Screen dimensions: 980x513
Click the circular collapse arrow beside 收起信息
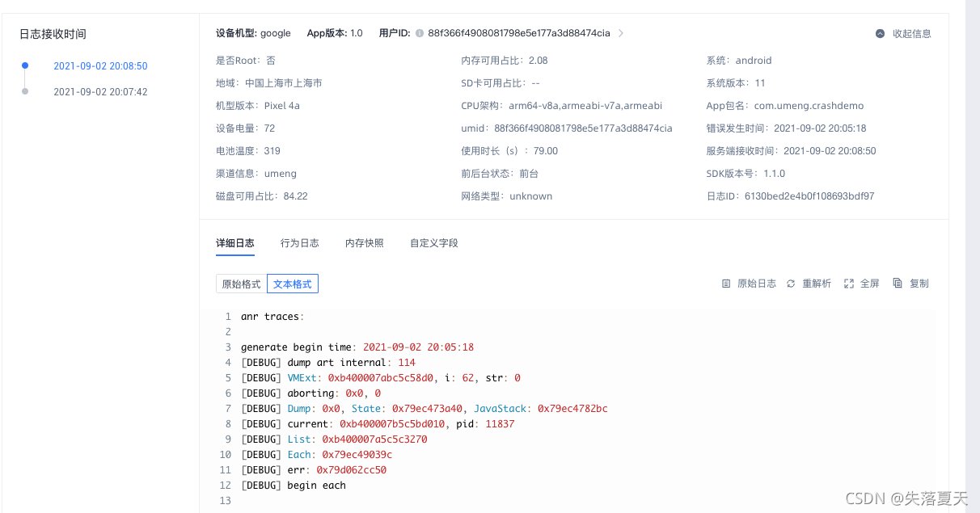[881, 33]
